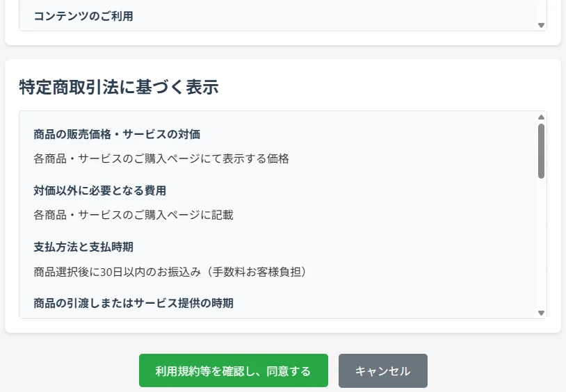Click the 商品の引渡しまたはサービス提供の時期 heading
Screen dimensions: 566x392
tap(134, 303)
